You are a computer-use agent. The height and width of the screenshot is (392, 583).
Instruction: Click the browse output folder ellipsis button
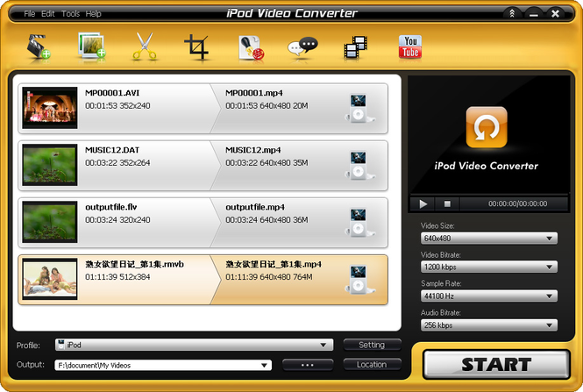pos(308,365)
